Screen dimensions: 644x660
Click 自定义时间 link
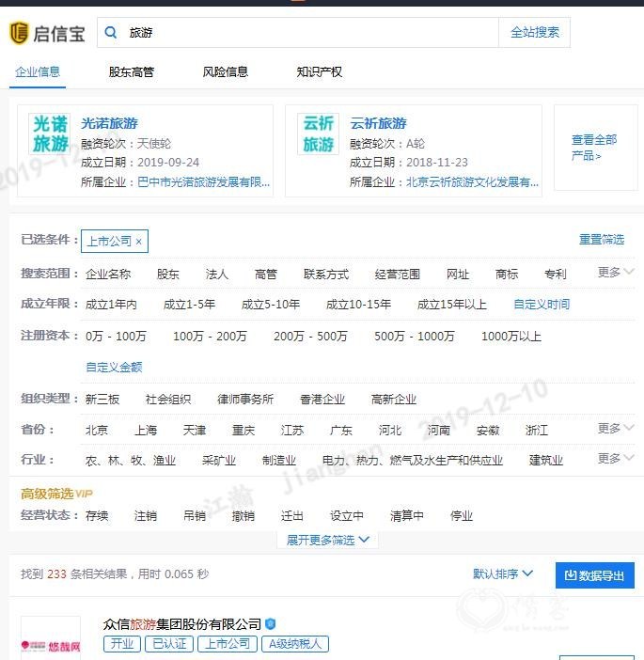point(542,304)
